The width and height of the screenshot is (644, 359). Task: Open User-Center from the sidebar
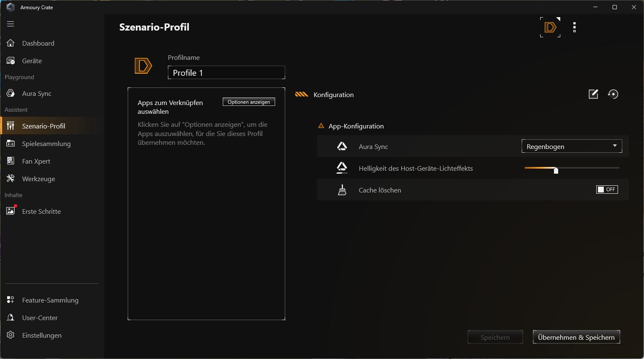[40, 318]
